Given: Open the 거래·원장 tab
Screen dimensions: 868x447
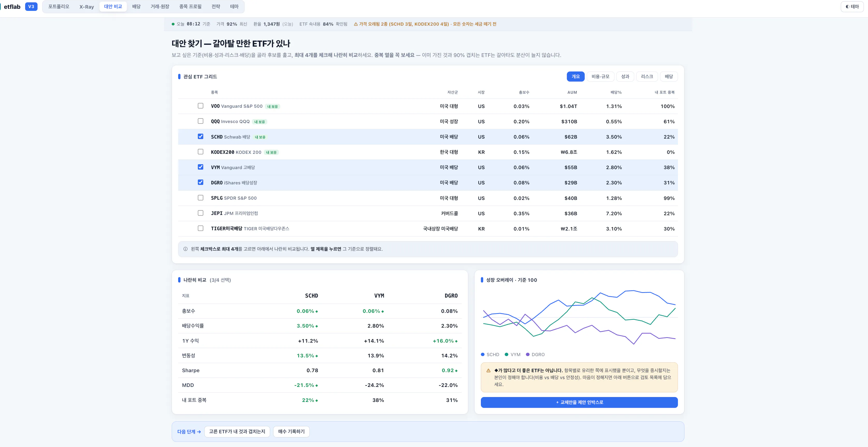Looking at the screenshot, I should tap(160, 7).
